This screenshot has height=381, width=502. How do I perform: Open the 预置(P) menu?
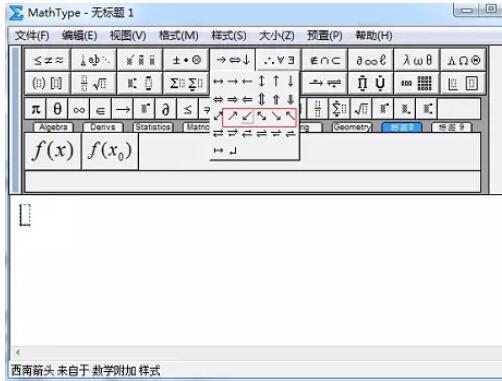pos(325,35)
